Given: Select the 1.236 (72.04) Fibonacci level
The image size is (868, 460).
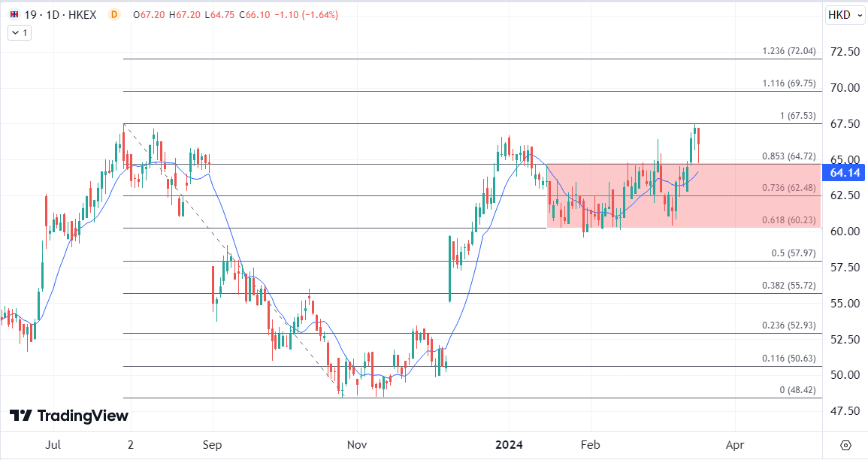Looking at the screenshot, I should click(x=788, y=51).
